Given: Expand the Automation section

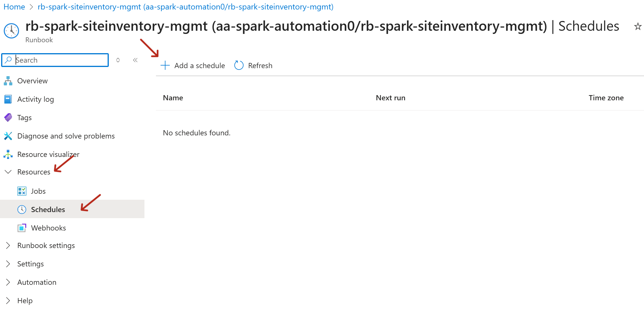Looking at the screenshot, I should pyautogui.click(x=8, y=282).
